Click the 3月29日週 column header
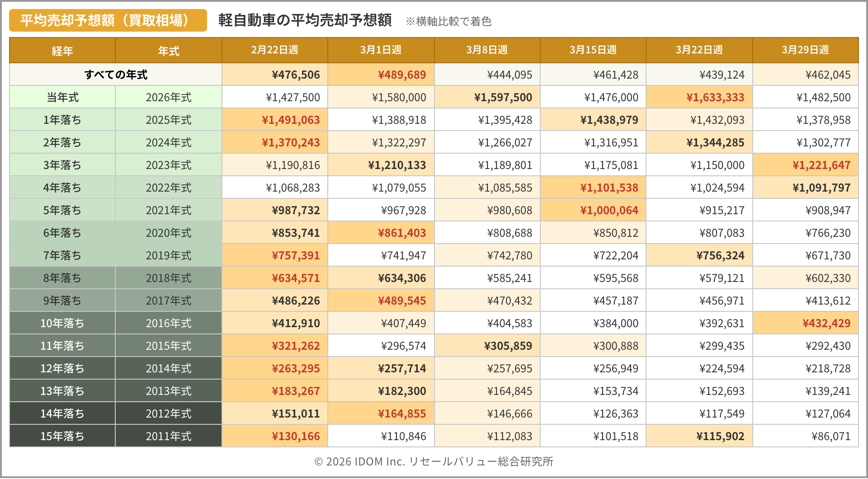The image size is (868, 479). coord(805,50)
